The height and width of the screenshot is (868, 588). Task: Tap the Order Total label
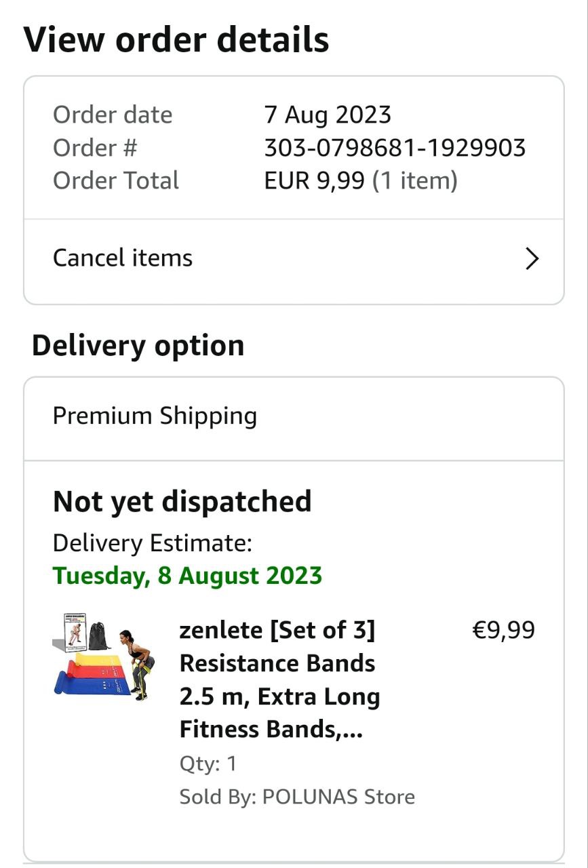point(116,181)
